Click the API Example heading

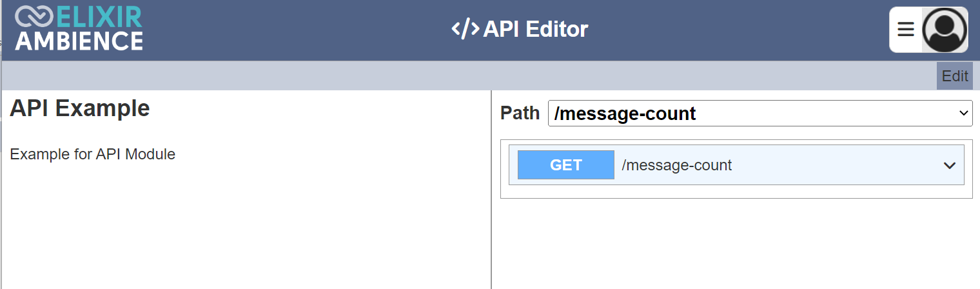(80, 108)
